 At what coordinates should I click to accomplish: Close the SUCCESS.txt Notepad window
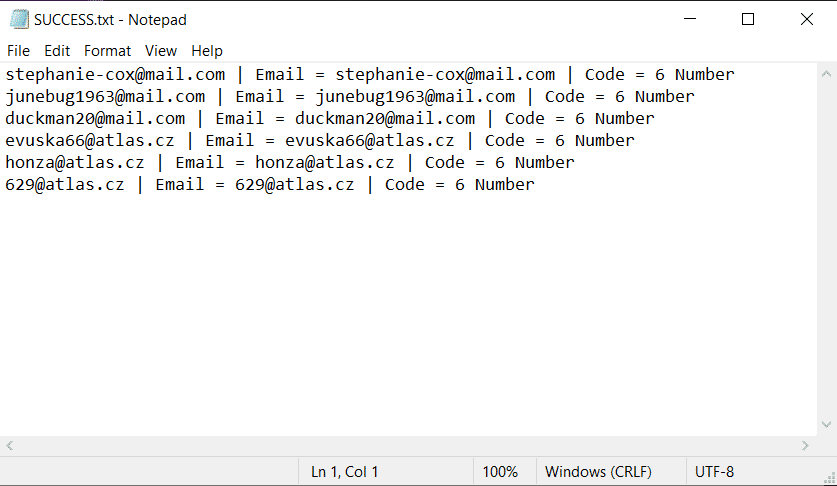(806, 19)
